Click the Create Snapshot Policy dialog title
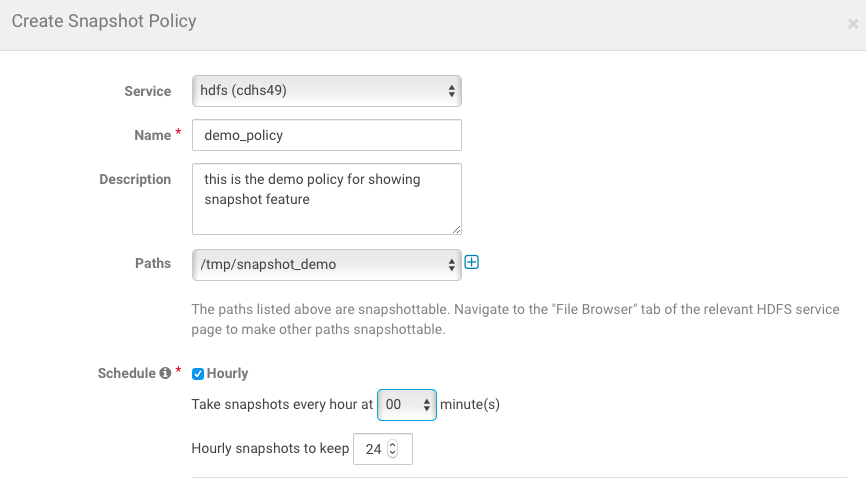 tap(104, 20)
